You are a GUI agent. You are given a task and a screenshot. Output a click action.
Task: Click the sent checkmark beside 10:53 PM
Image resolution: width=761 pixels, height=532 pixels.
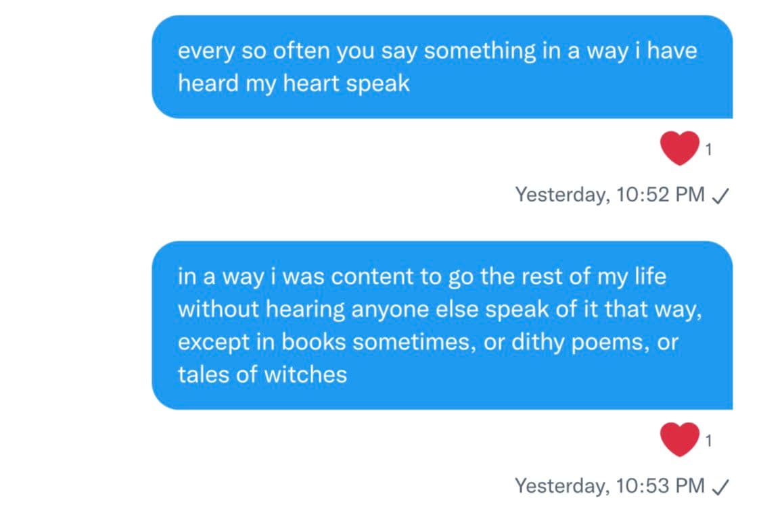[720, 486]
